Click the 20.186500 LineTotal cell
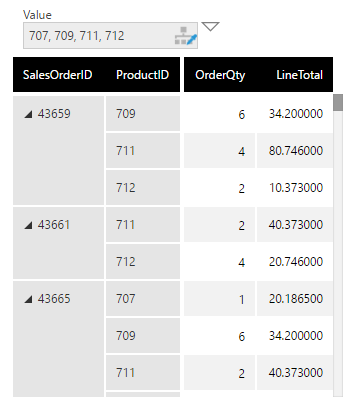The height and width of the screenshot is (408, 361). 295,299
